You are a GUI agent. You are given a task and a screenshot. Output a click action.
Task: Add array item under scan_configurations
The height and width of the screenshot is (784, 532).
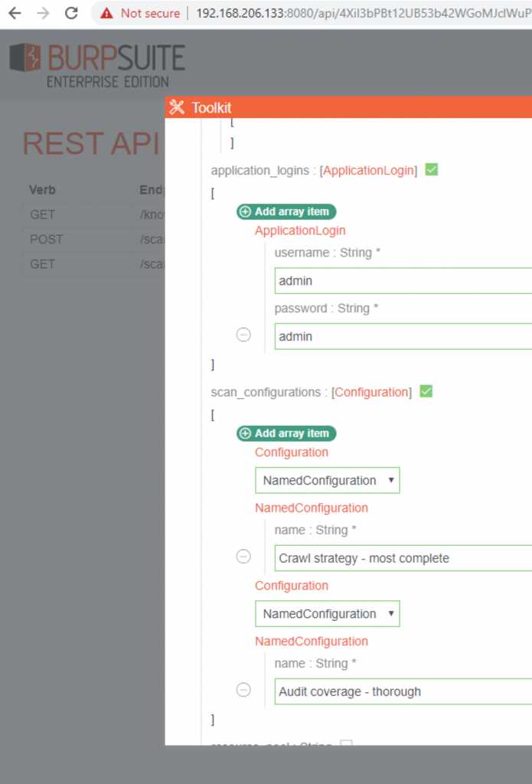click(286, 433)
